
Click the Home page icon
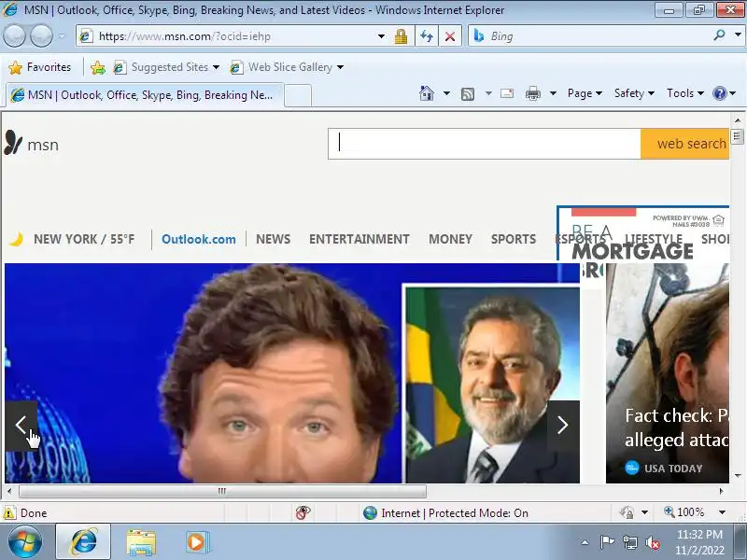point(427,93)
